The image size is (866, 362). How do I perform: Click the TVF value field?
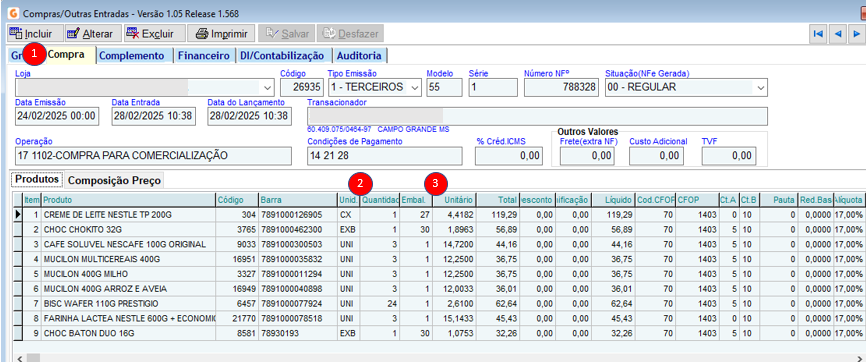[x=729, y=156]
